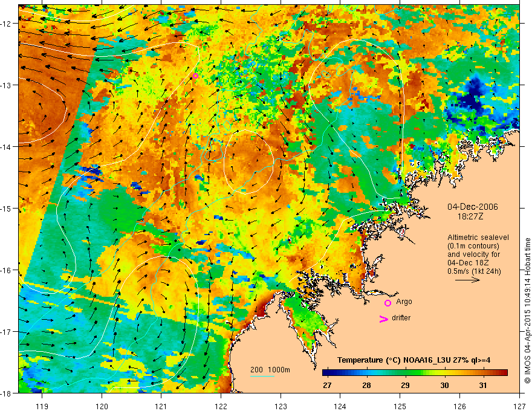532x411 pixels.
Task: Click the '(0.1m contours)' caption line
Action: click(x=473, y=246)
